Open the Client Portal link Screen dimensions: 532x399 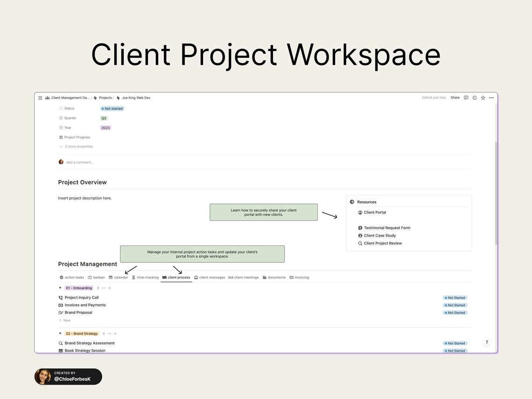click(374, 212)
